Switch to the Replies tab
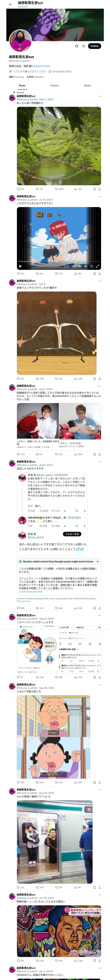The image size is (110, 980). tap(55, 86)
